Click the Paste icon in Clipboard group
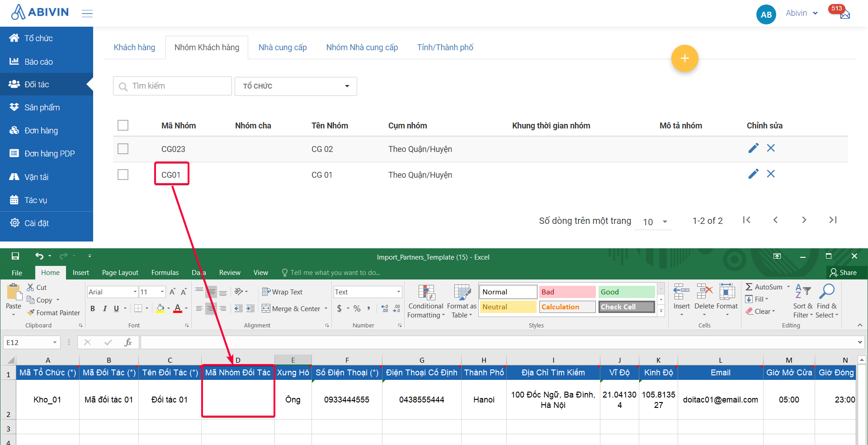The height and width of the screenshot is (445, 868). 14,292
